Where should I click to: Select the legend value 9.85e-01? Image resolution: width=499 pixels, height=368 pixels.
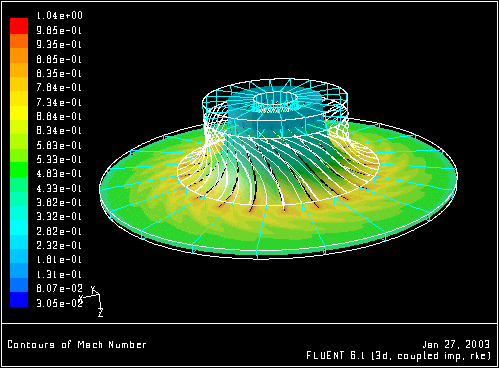(x=59, y=30)
